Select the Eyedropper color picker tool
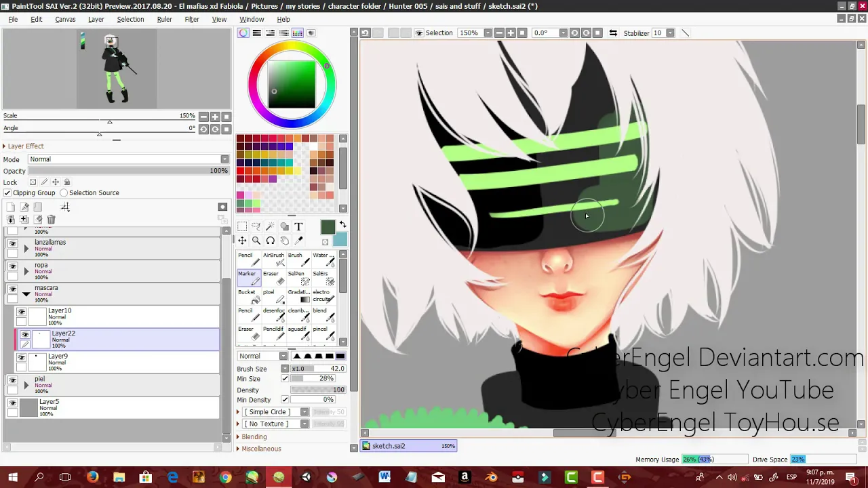This screenshot has height=488, width=868. (x=298, y=241)
